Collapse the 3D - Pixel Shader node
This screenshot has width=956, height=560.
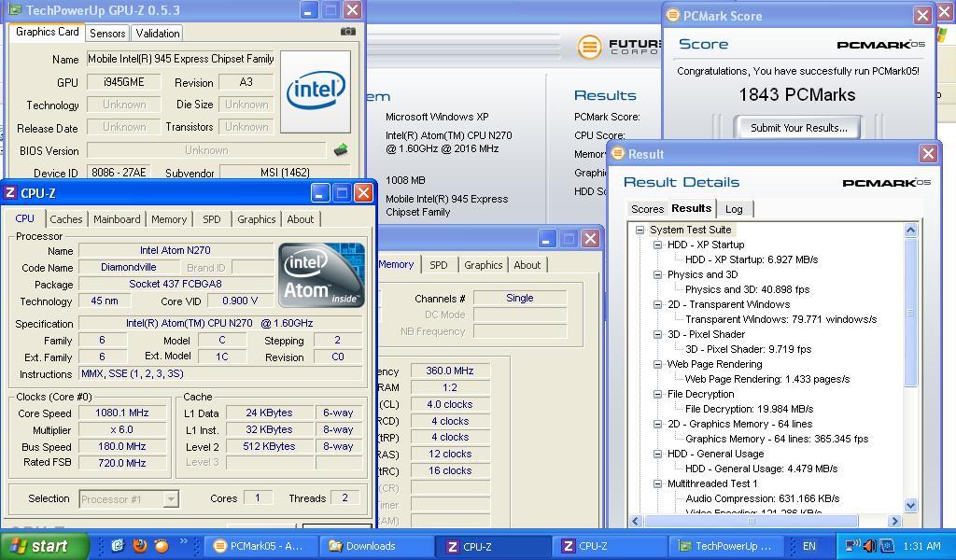coord(657,334)
